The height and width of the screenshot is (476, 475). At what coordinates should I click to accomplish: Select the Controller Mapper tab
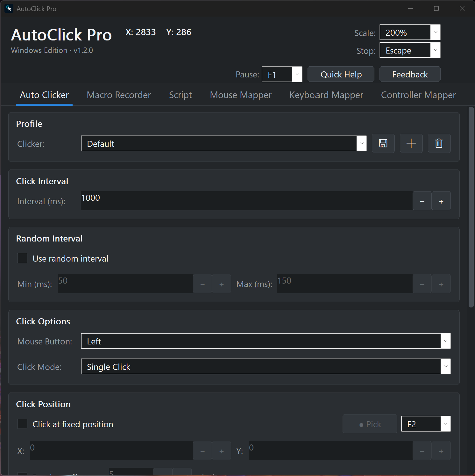click(x=418, y=95)
